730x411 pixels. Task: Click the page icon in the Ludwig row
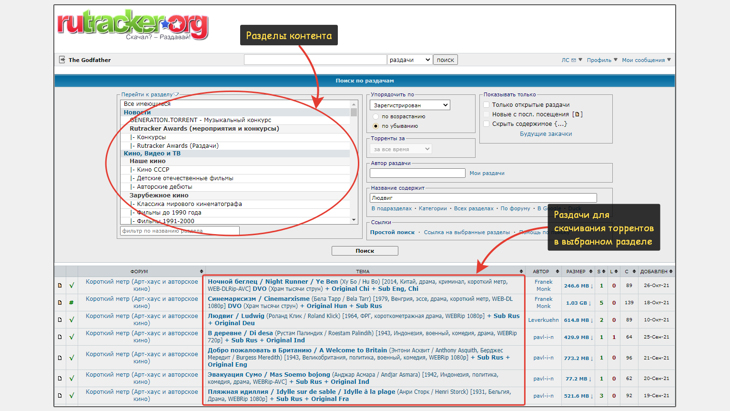[60, 320]
